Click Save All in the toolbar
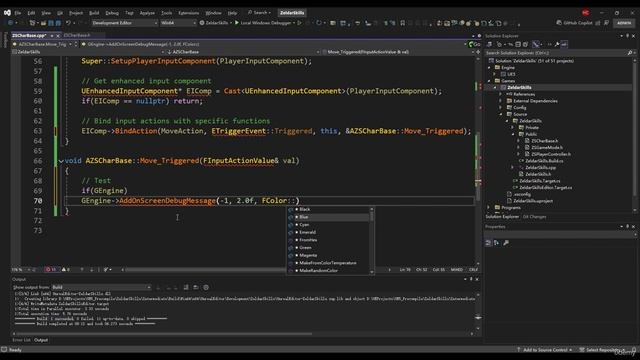The height and width of the screenshot is (360, 640). [x=58, y=23]
